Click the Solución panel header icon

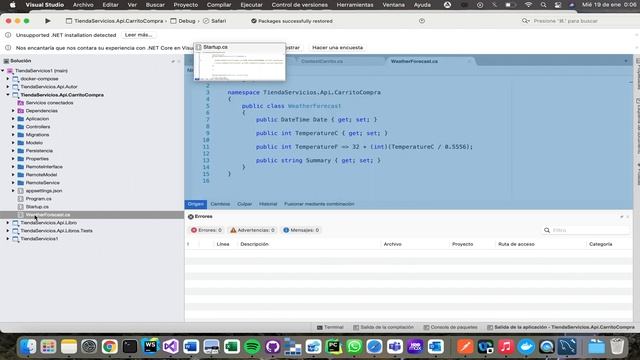(x=6, y=61)
